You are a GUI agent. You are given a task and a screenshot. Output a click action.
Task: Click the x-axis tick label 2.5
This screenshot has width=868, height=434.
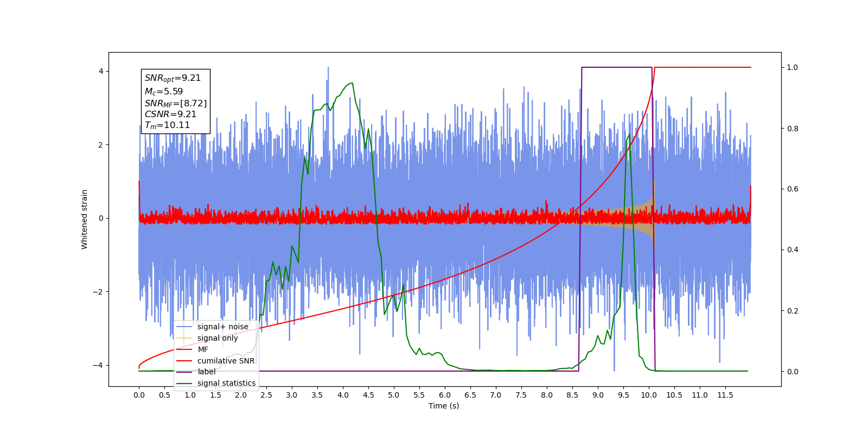[x=266, y=395]
